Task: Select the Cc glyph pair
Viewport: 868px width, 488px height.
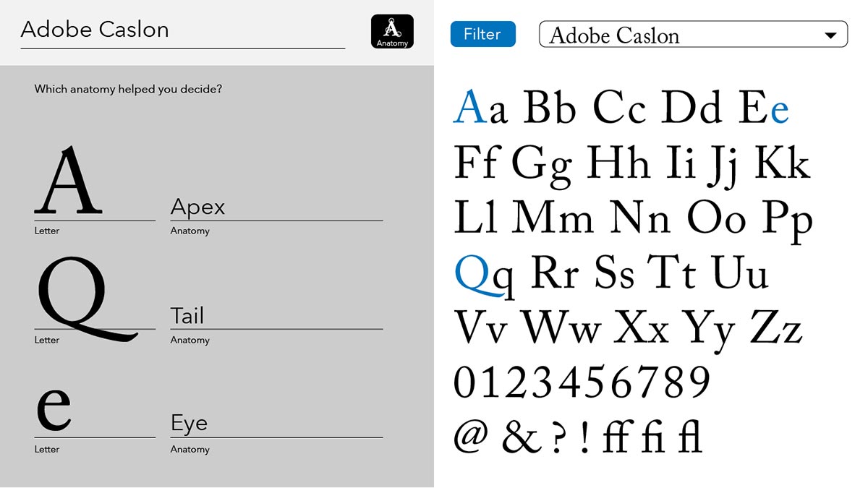Action: click(x=619, y=107)
